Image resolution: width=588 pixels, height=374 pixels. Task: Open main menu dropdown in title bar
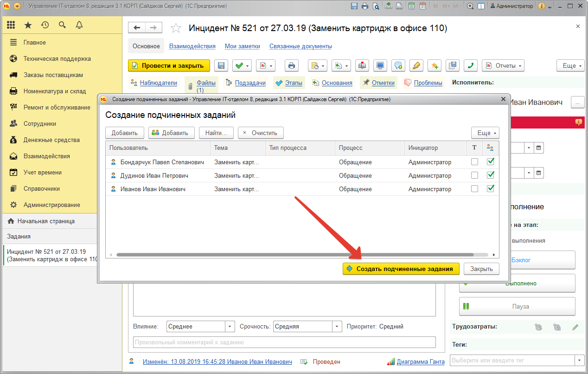pyautogui.click(x=17, y=6)
